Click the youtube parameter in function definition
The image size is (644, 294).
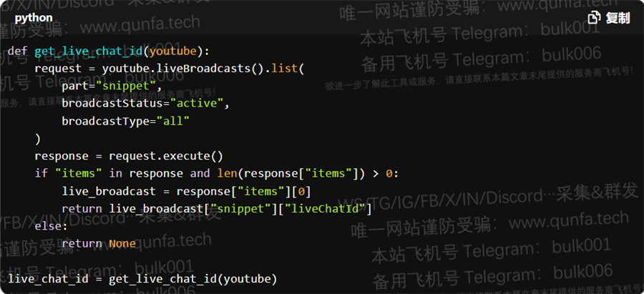tap(173, 52)
